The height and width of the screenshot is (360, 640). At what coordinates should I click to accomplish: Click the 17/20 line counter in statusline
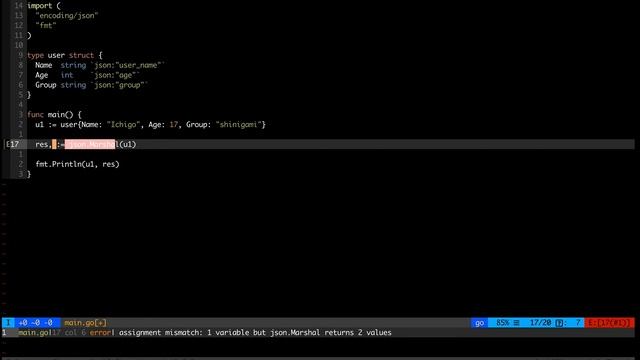tap(540, 323)
